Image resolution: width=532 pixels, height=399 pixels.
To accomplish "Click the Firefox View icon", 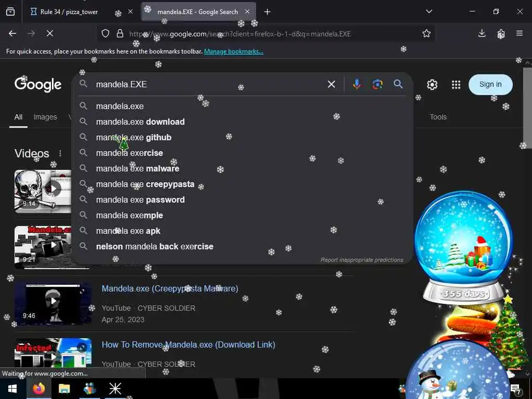I will [10, 12].
